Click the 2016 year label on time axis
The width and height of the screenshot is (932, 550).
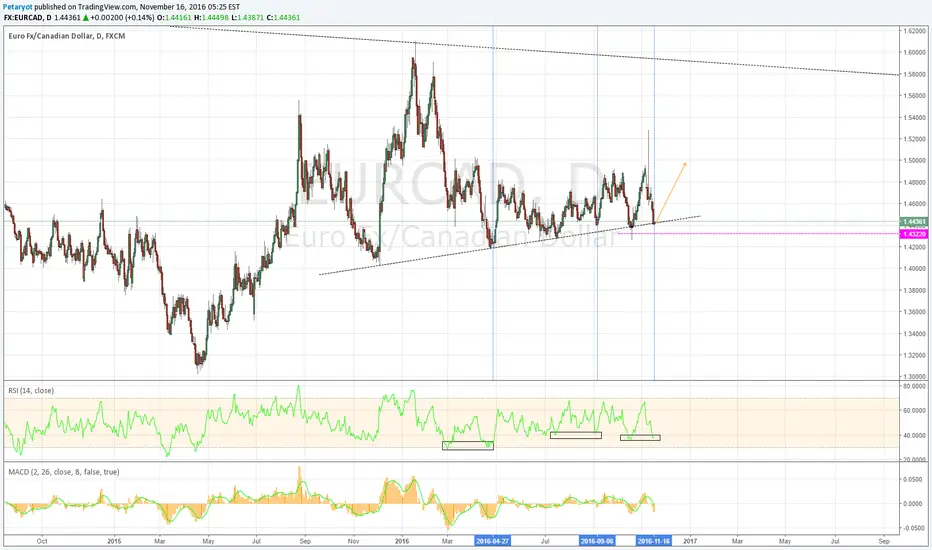[402, 541]
